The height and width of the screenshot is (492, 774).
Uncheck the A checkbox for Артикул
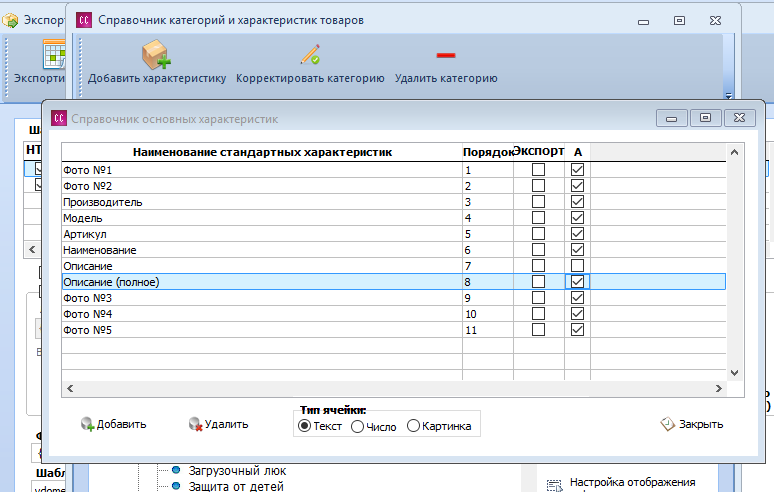pos(577,234)
